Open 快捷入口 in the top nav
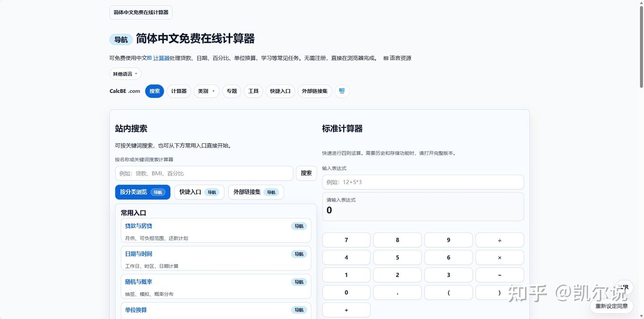 click(x=280, y=91)
